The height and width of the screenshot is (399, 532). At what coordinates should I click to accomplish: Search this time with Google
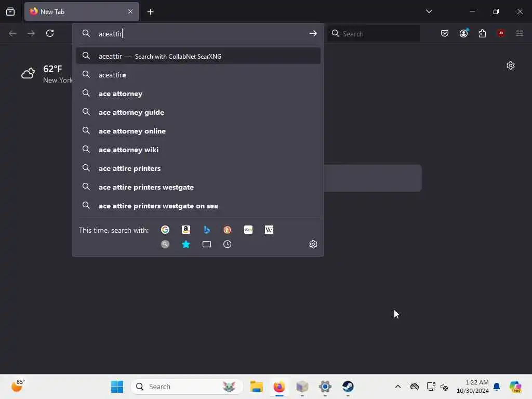point(165,230)
